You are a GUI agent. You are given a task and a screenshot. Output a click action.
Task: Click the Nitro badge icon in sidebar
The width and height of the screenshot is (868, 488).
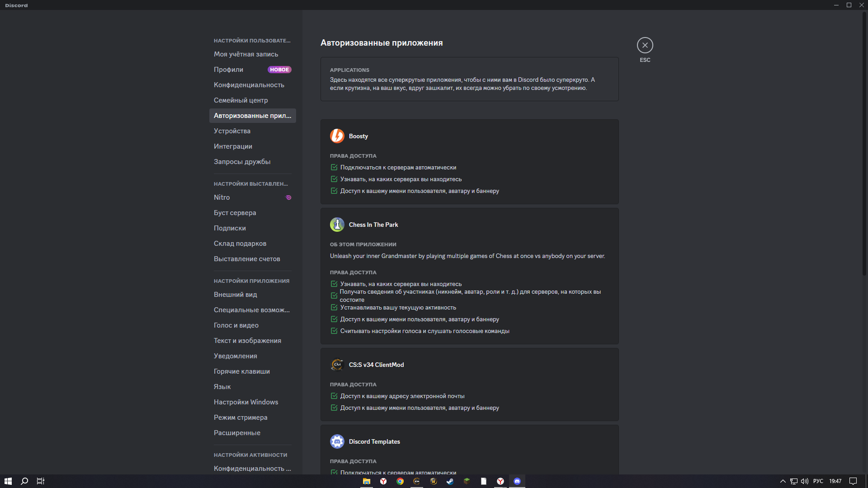coord(288,197)
